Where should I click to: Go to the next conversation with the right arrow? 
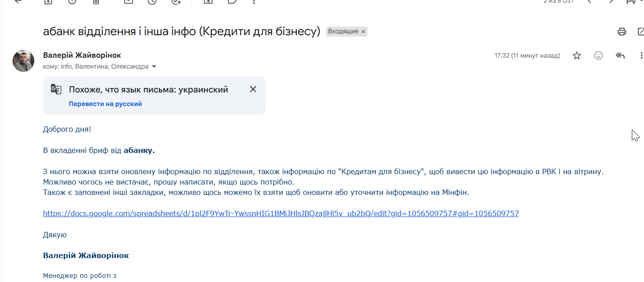click(x=611, y=2)
